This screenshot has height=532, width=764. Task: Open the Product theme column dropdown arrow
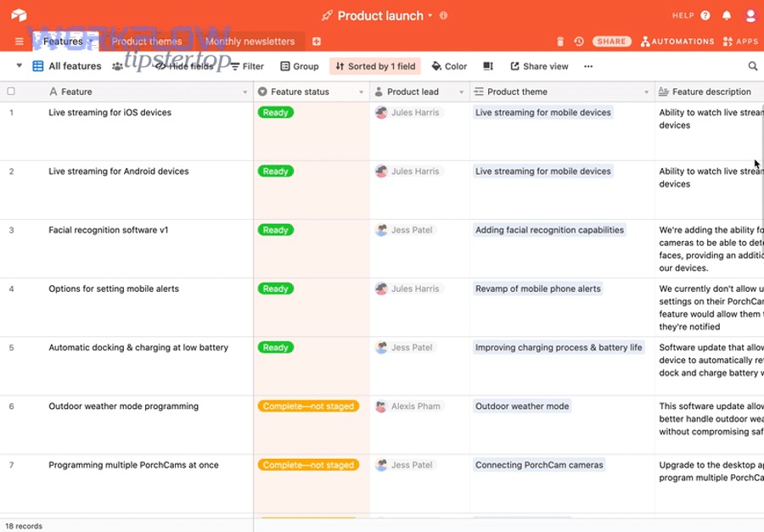(x=646, y=92)
